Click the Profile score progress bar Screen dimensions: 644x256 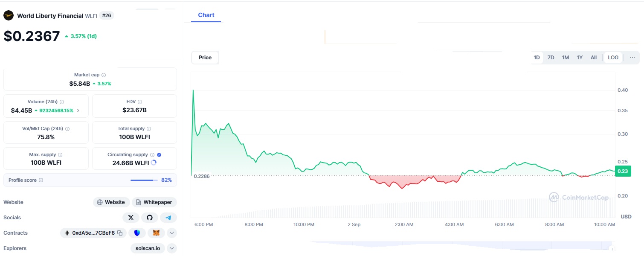(x=144, y=180)
